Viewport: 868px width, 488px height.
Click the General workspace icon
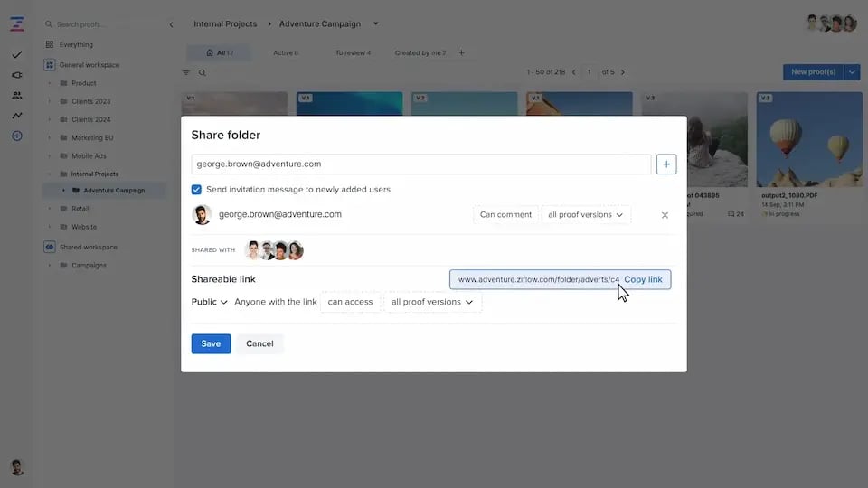click(x=49, y=65)
